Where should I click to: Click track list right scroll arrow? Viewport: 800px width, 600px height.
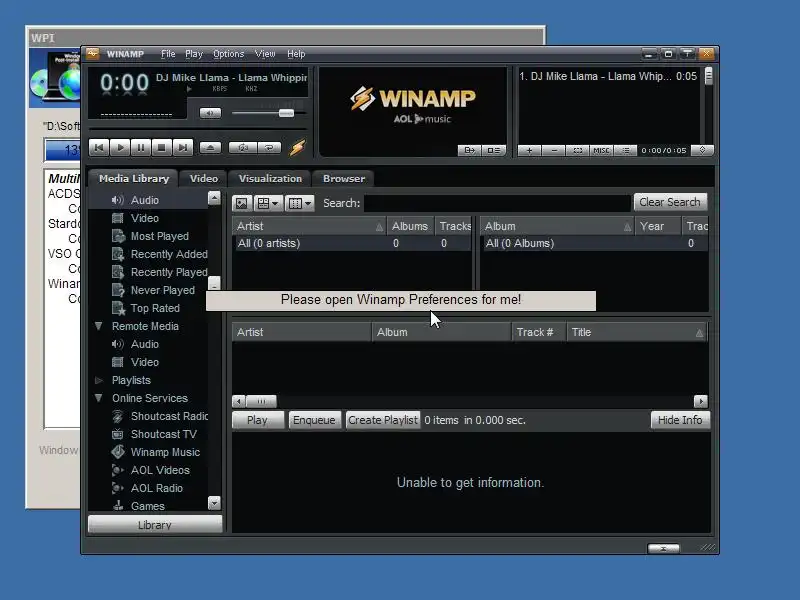pyautogui.click(x=701, y=401)
